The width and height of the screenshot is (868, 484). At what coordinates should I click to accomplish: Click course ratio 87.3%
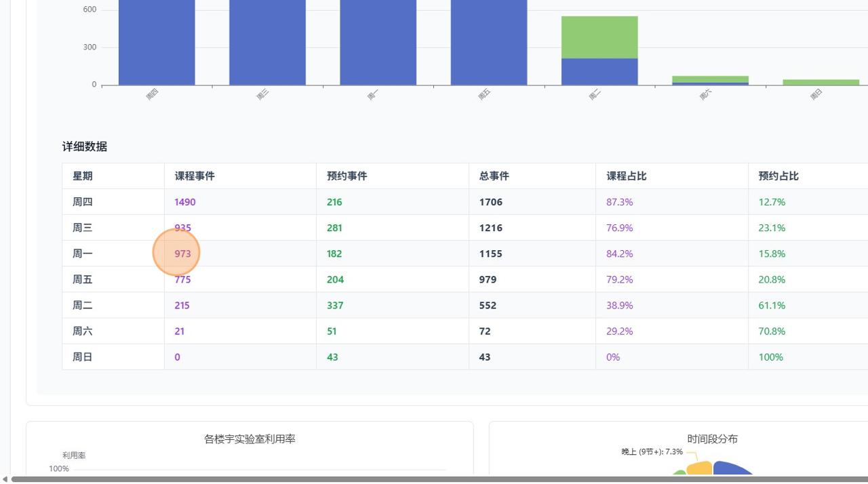coord(620,202)
